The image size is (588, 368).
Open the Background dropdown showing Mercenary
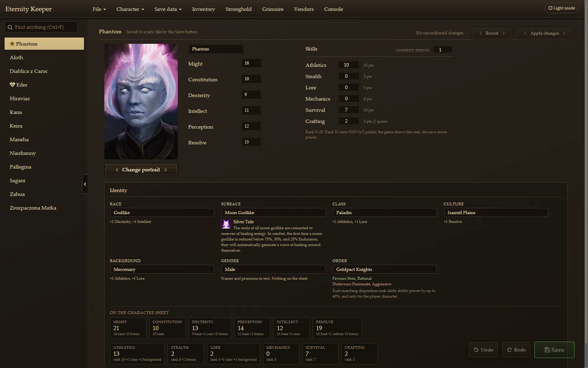coord(162,269)
